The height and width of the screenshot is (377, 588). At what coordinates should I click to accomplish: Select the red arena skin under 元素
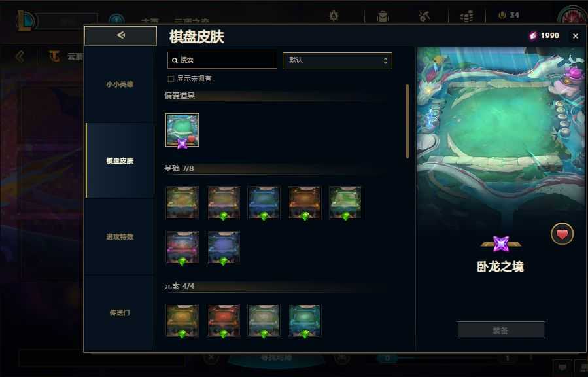click(223, 320)
